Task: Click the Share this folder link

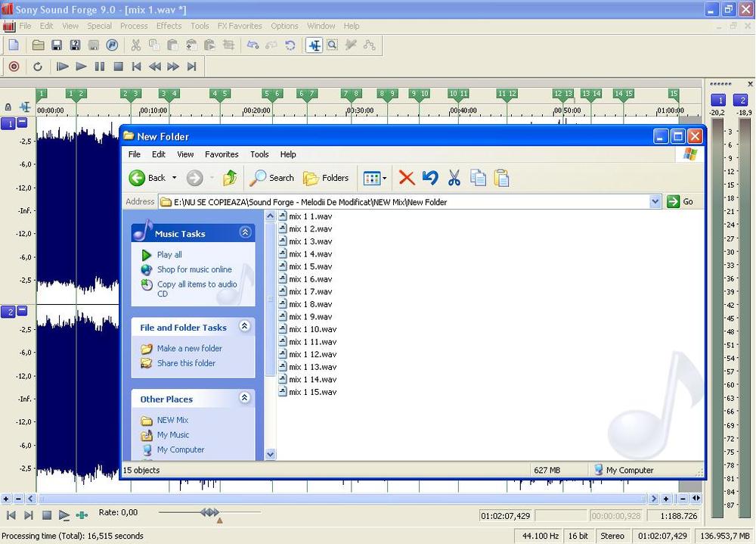Action: 186,363
